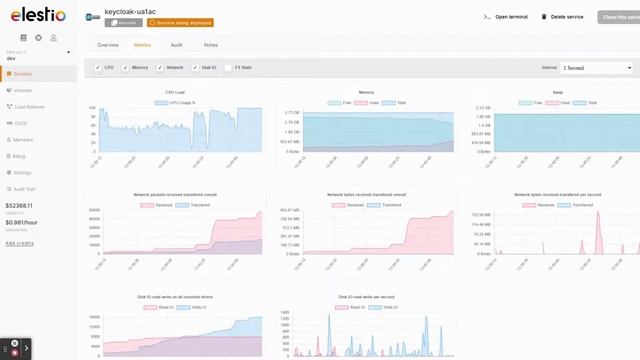Go to Services via its sidebar icon
This screenshot has width=640, height=360.
(9, 73)
